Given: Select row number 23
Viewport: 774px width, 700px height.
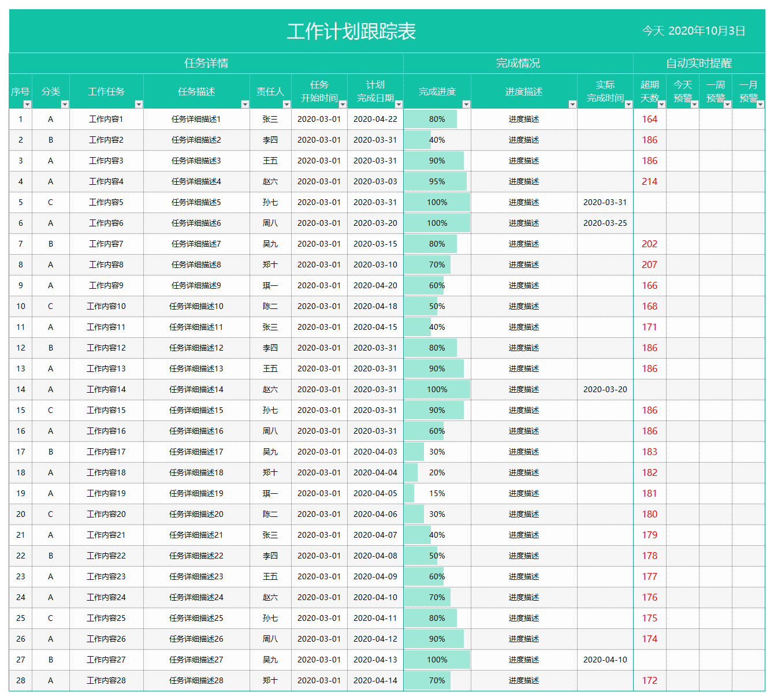Looking at the screenshot, I should click(21, 576).
